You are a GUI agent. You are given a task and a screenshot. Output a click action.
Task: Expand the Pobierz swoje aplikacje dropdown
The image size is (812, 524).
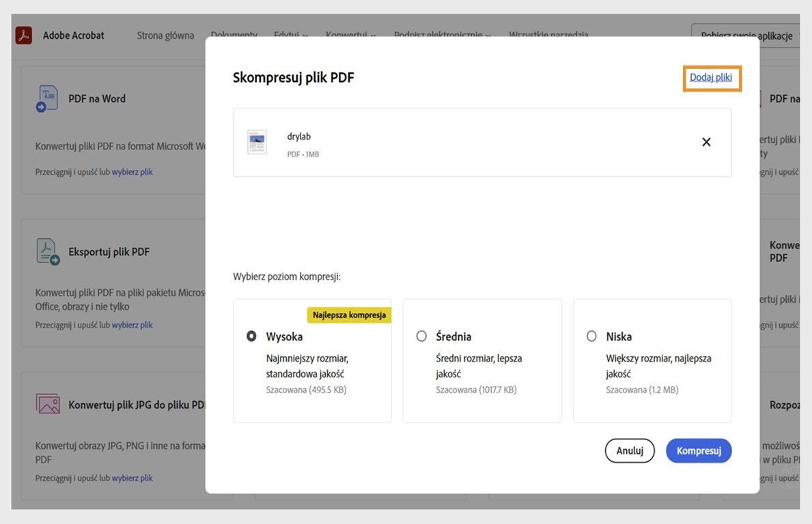pyautogui.click(x=746, y=35)
